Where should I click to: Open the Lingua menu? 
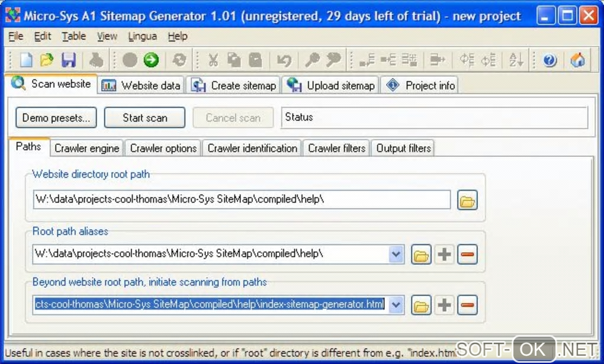click(x=143, y=36)
